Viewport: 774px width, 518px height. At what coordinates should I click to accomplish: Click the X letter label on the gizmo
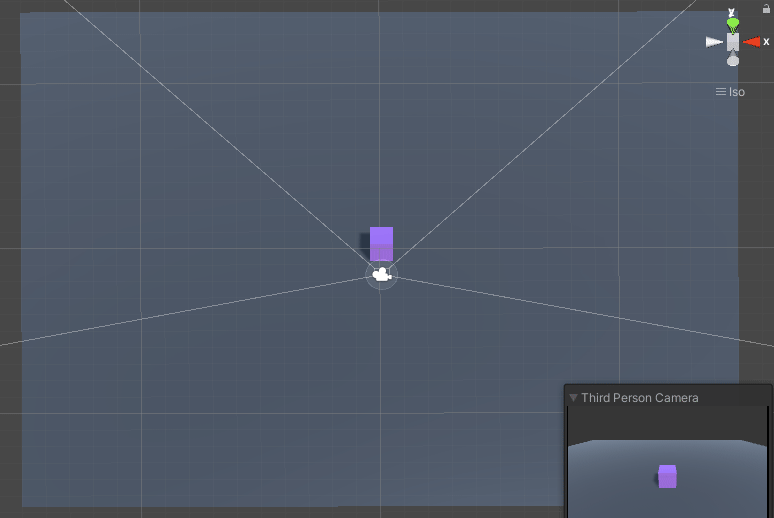(x=766, y=42)
